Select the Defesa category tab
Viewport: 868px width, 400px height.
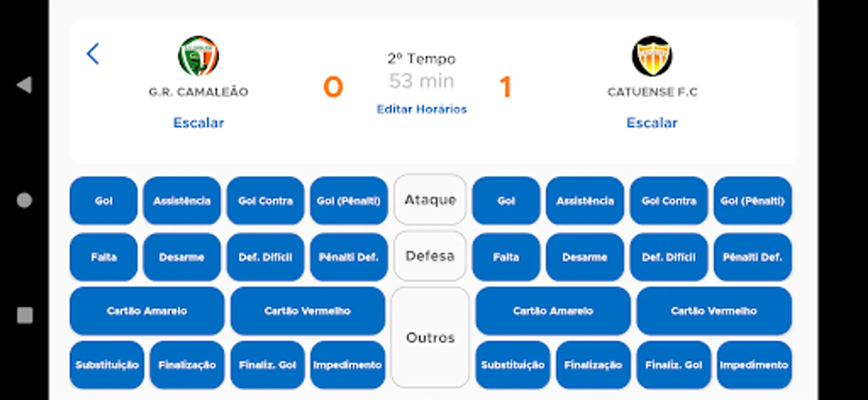[x=430, y=256]
